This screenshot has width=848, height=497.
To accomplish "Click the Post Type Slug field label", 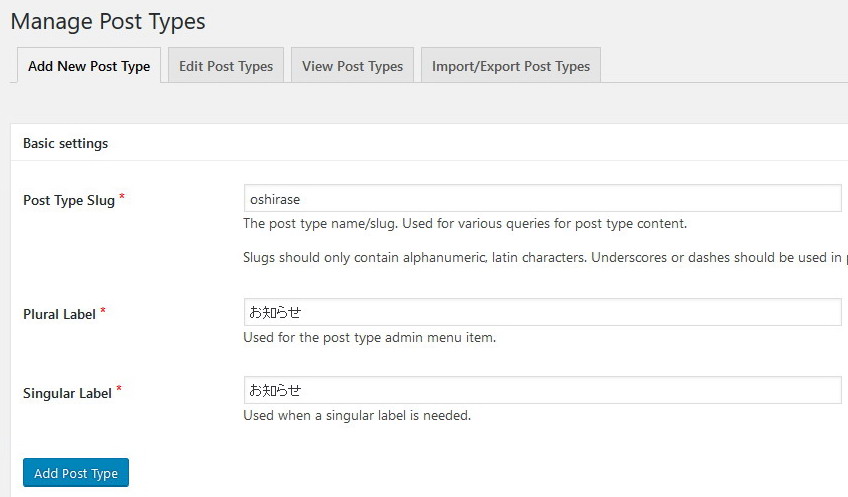I will point(68,200).
